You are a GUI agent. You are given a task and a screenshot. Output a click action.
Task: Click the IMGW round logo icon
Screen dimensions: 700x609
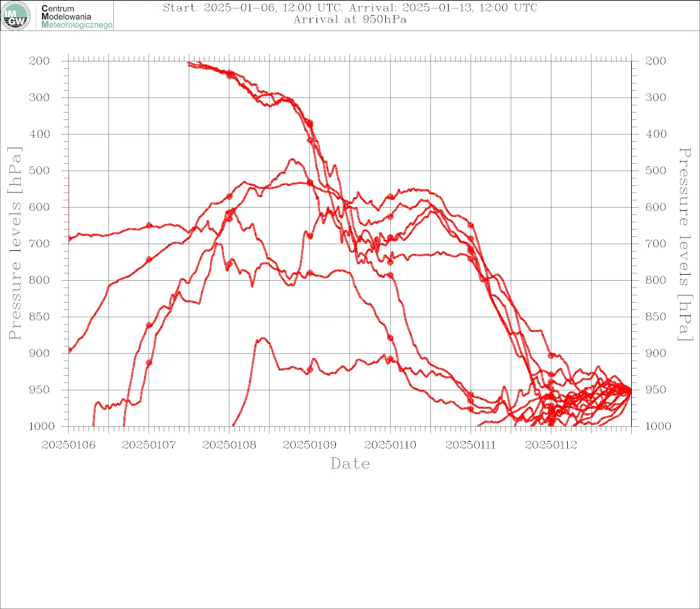(x=16, y=16)
